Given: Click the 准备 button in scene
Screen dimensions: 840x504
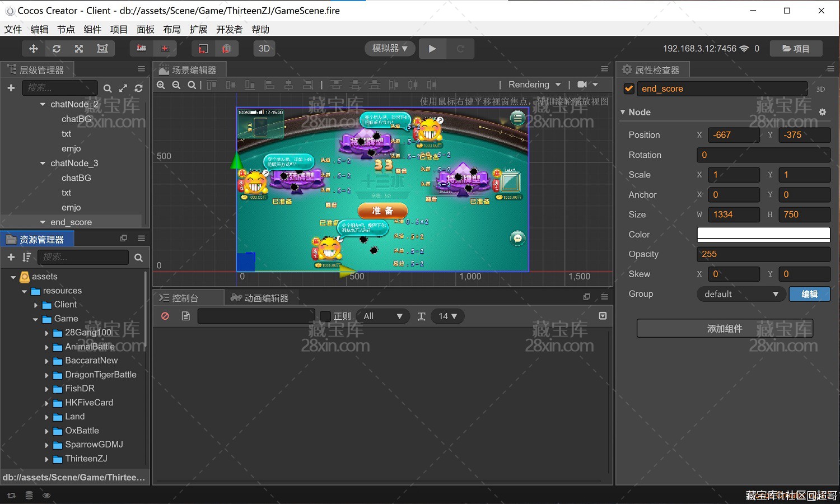Looking at the screenshot, I should 382,211.
